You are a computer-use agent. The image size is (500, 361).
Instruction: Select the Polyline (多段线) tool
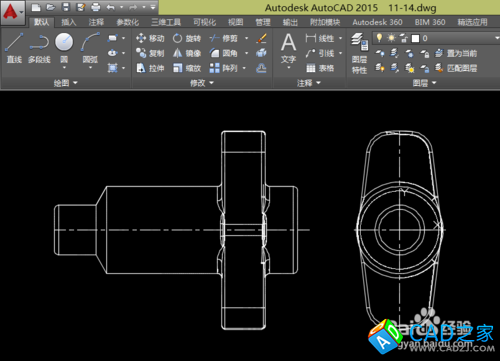tap(39, 48)
